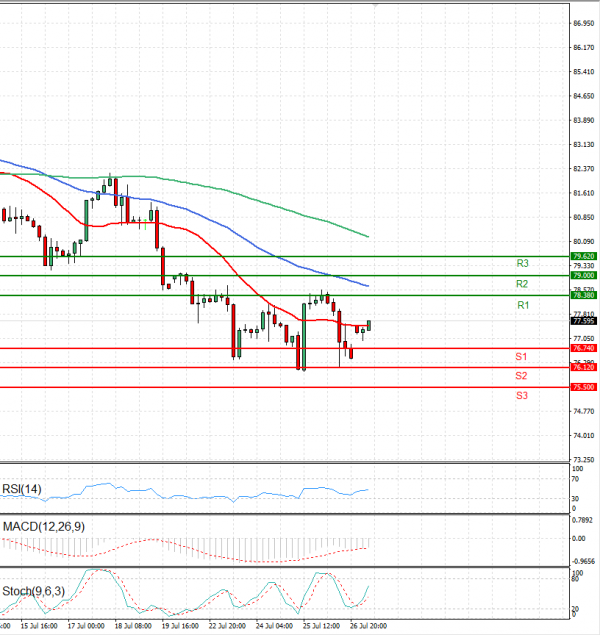This screenshot has height=635, width=600.
Task: Click the 18 Jul 08:00 time label
Action: [133, 626]
